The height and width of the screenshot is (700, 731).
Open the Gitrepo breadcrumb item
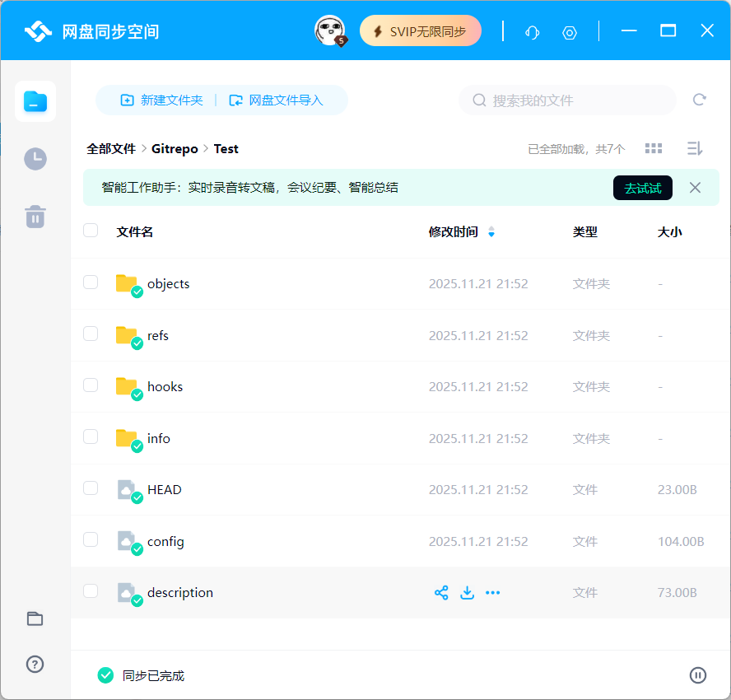[x=175, y=148]
